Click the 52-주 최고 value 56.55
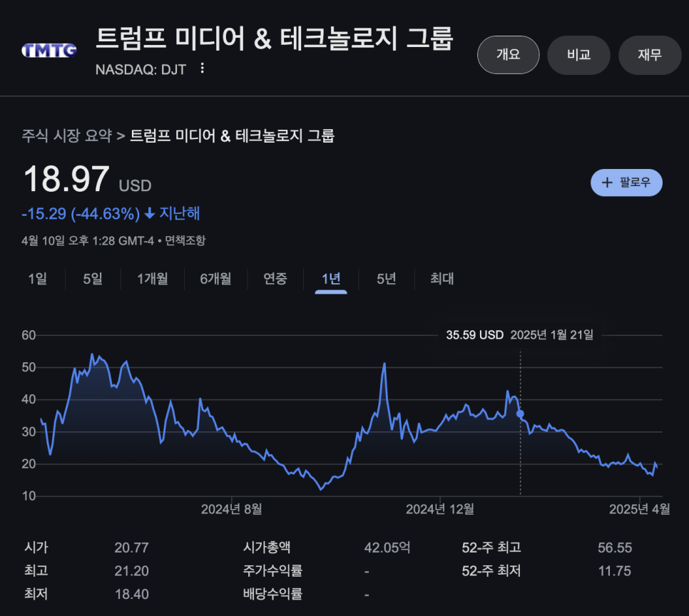Screen dimensions: 689x616 click(x=614, y=548)
